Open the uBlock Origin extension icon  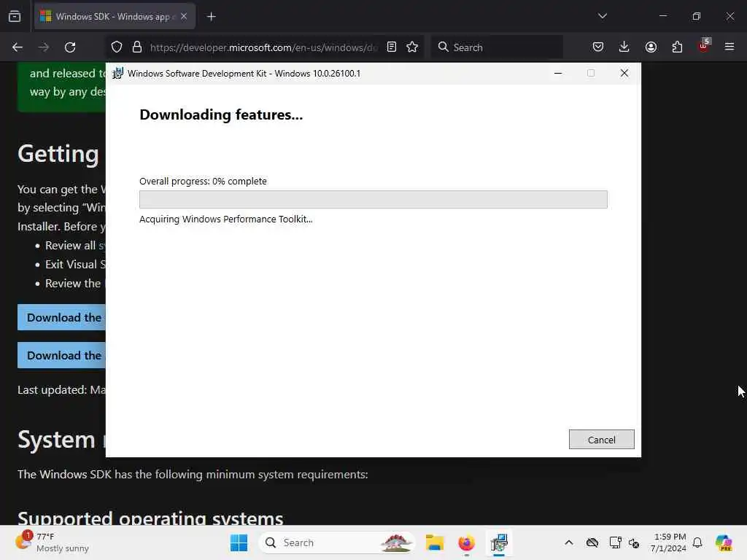[x=704, y=46]
